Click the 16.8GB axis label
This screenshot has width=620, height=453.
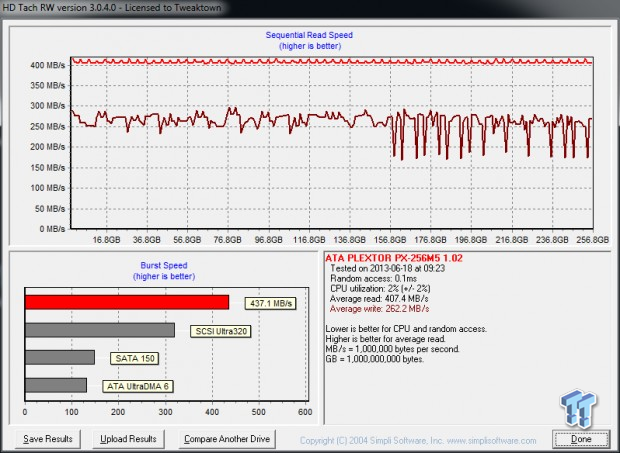click(106, 240)
